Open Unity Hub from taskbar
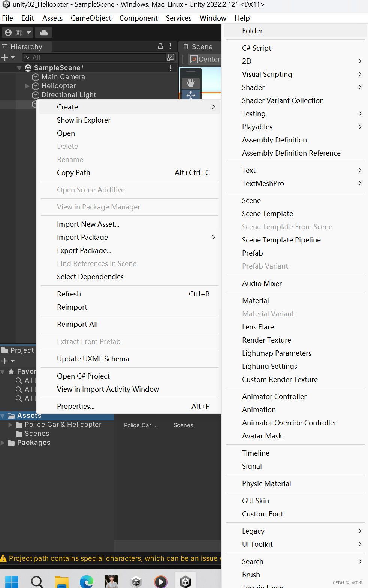This screenshot has width=368, height=588. pyautogui.click(x=136, y=581)
